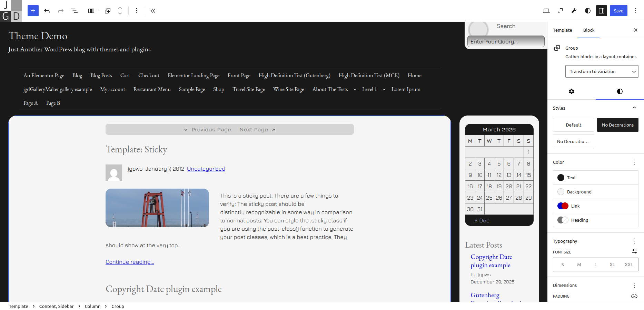This screenshot has width=644, height=310.
Task: Click the Enter Your Query search field
Action: 506,41
